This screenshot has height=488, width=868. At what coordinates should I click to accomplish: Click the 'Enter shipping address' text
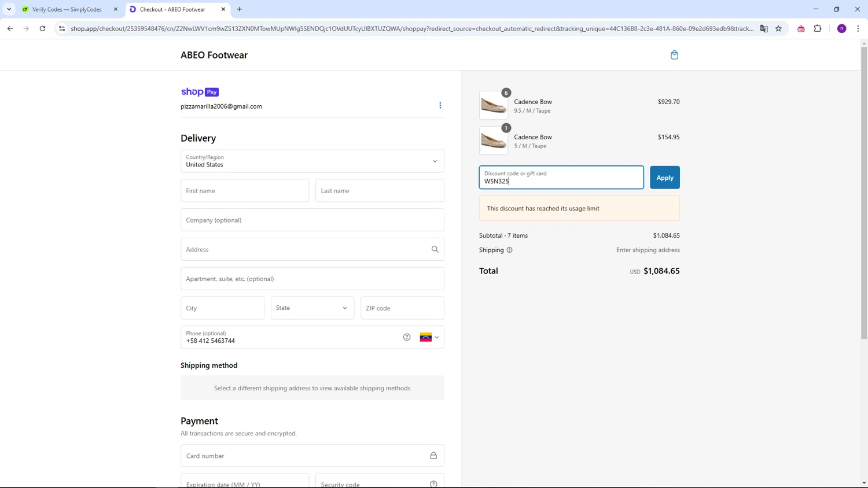[x=648, y=250]
